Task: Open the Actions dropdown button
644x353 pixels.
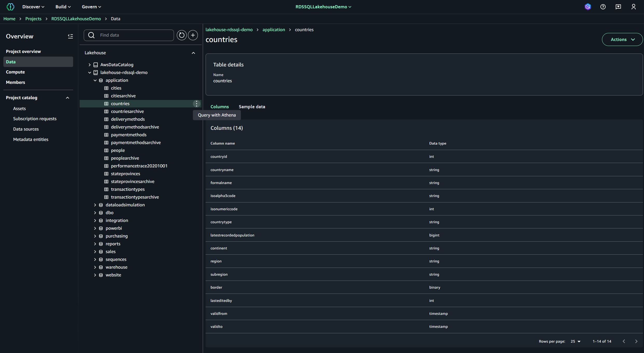Action: [622, 39]
